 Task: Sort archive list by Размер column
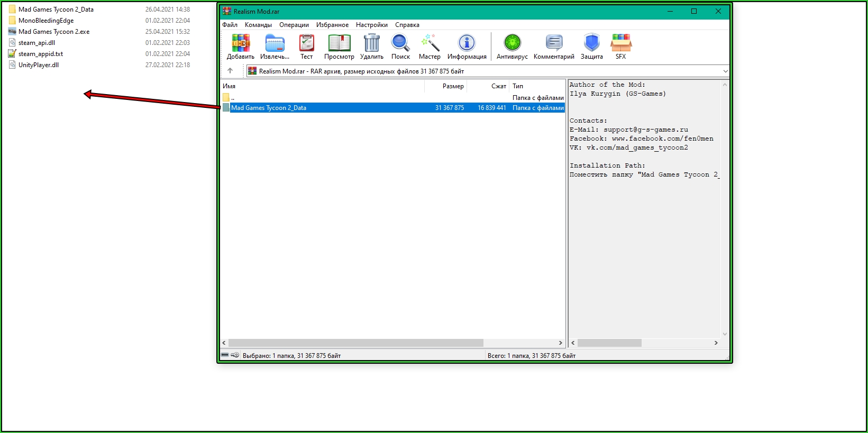point(446,86)
